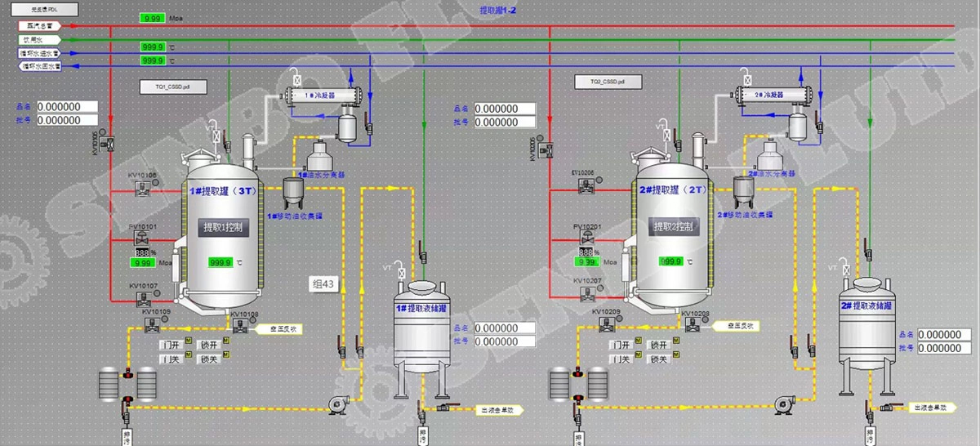Select the PV10101 regulating valve symbol
The height and width of the screenshot is (446, 980).
coord(140,239)
